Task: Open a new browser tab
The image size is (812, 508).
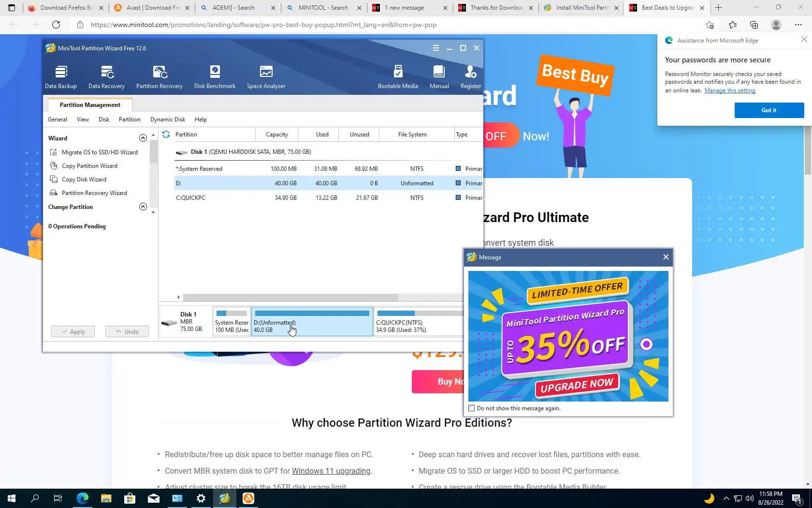Action: click(x=718, y=8)
